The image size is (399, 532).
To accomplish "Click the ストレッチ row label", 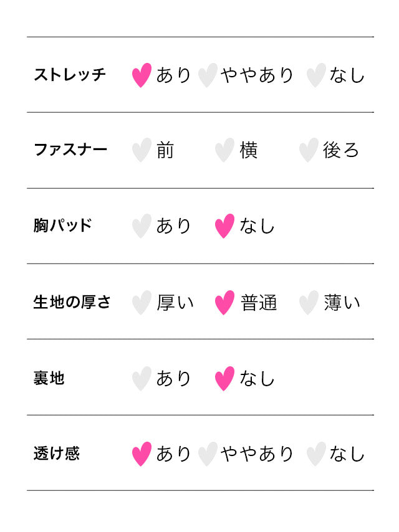I will coord(70,75).
